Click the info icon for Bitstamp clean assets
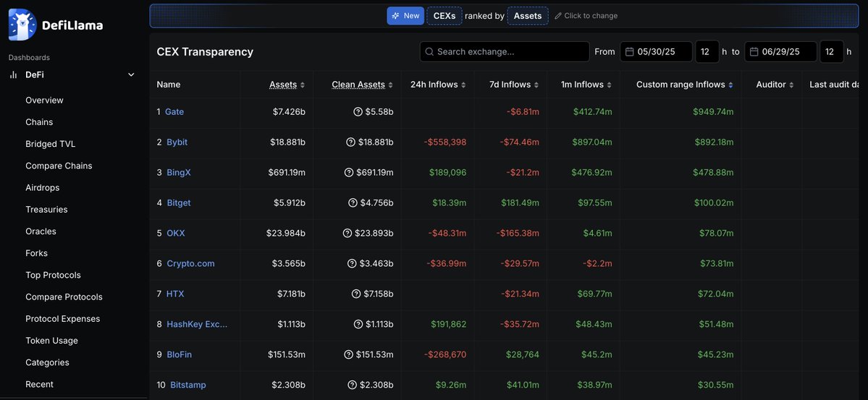The image size is (868, 400). [352, 385]
